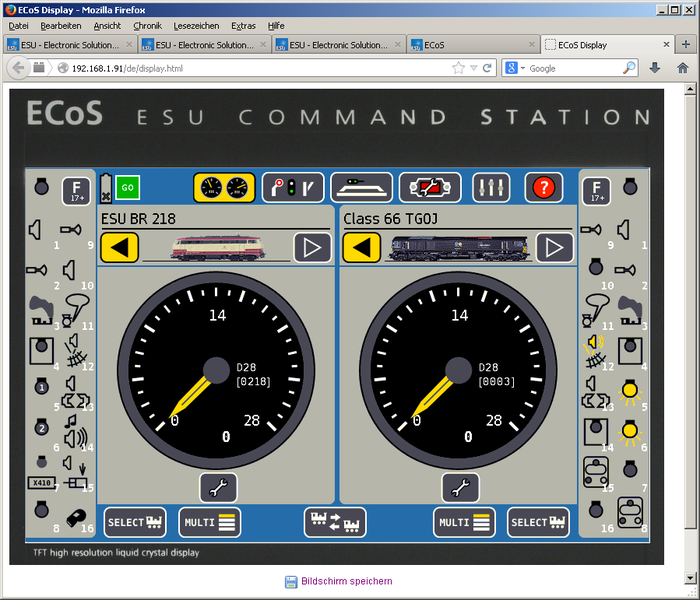Image resolution: width=700 pixels, height=600 pixels.
Task: Open wrench settings under BR 218 dial
Action: (x=218, y=488)
